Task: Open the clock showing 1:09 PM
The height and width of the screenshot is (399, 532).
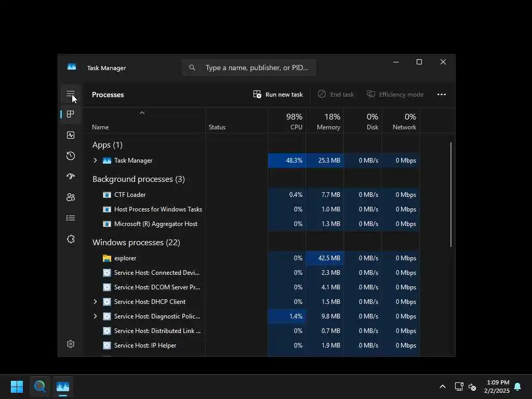Action: coord(497,387)
